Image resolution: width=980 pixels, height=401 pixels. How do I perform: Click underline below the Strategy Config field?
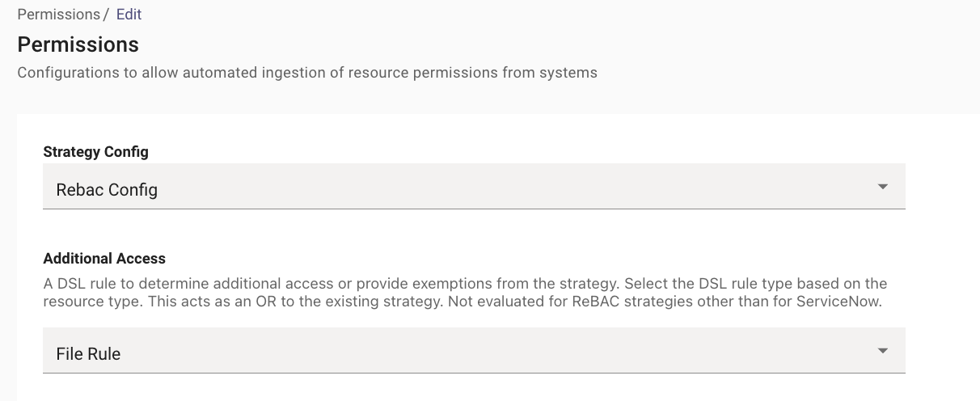coord(474,209)
